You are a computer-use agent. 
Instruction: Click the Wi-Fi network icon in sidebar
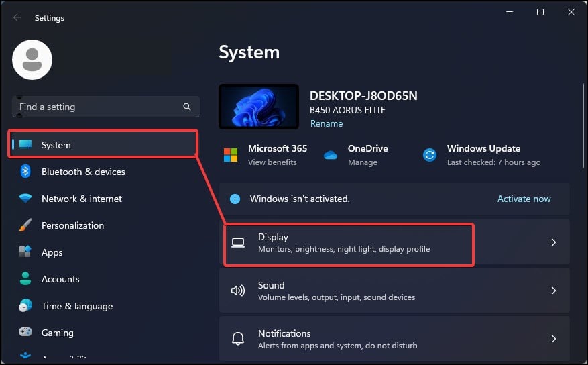25,198
